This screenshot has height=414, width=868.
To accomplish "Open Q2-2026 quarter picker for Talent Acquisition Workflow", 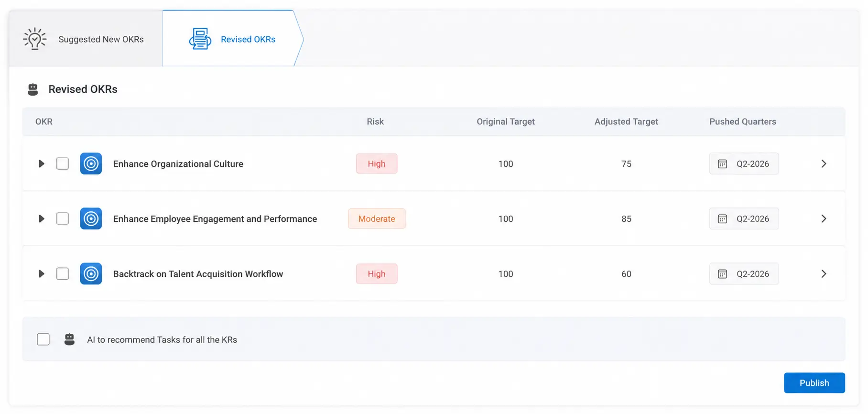I will 744,273.
